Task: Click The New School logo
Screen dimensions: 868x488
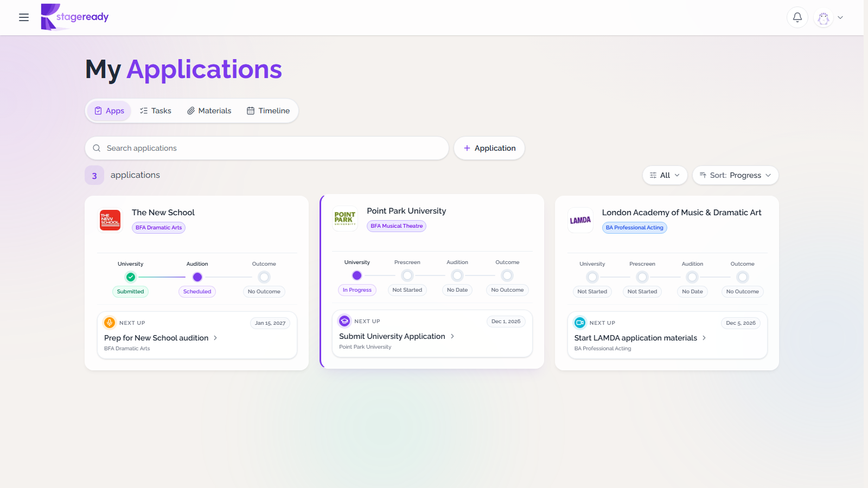Action: point(110,220)
